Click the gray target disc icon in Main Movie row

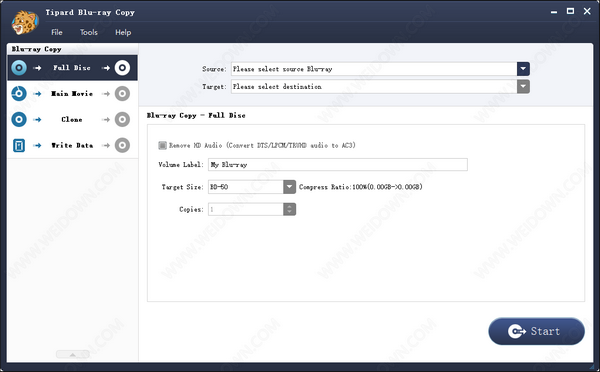click(122, 94)
